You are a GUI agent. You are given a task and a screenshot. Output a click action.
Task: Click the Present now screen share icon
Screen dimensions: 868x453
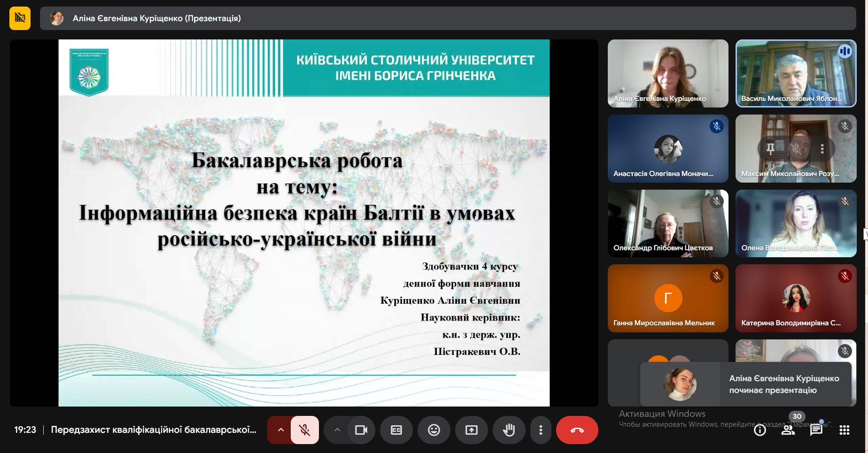click(x=472, y=430)
